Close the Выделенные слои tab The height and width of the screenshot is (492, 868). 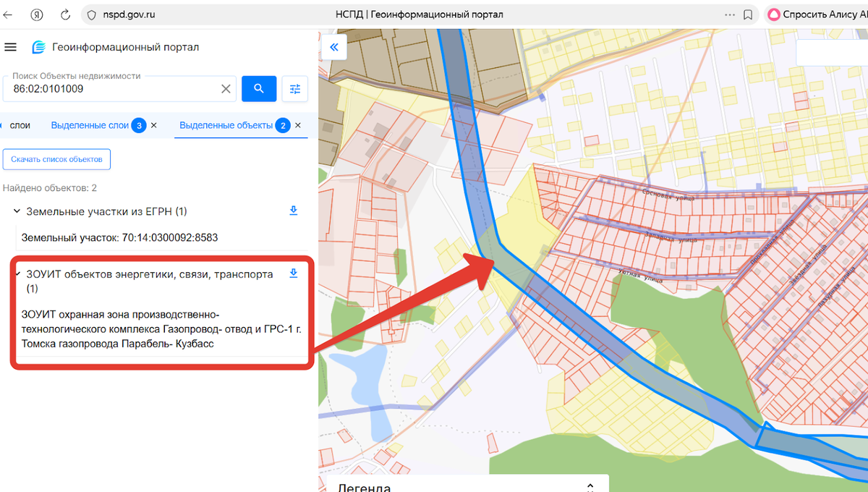click(x=153, y=125)
